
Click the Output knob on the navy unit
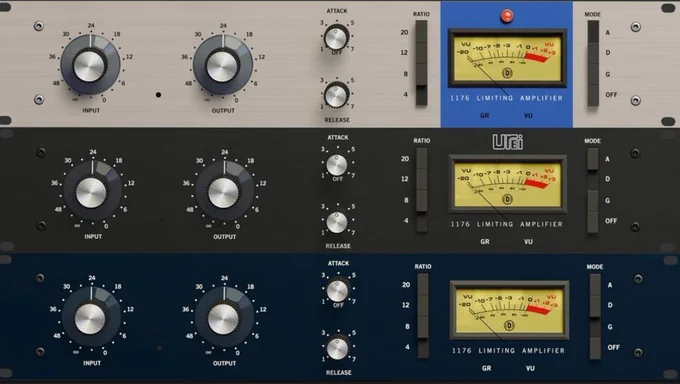[x=223, y=318]
